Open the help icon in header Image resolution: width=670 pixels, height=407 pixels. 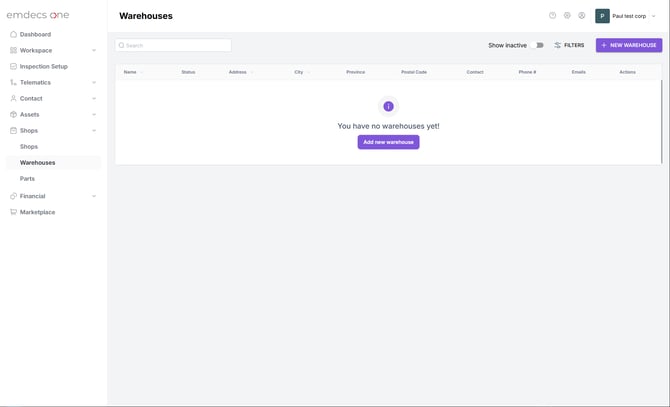coord(552,15)
